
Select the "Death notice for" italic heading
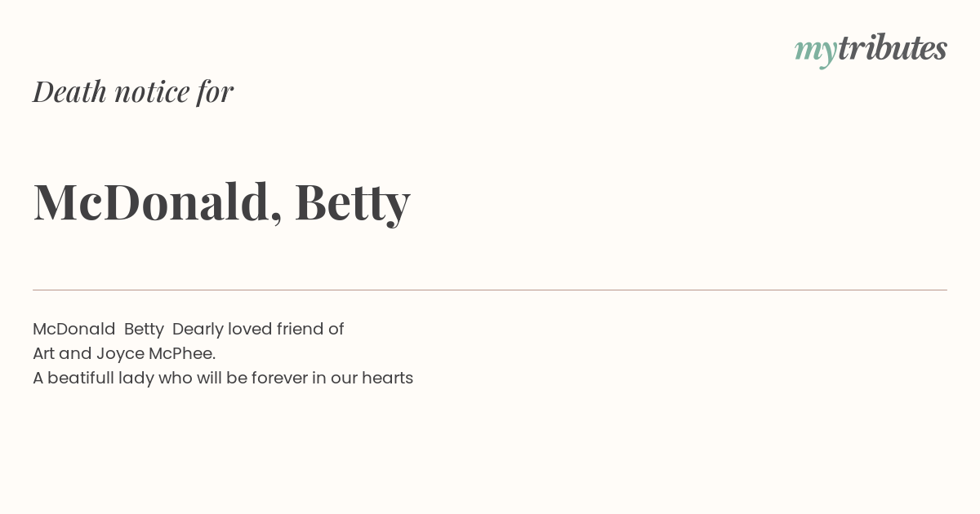tap(133, 91)
